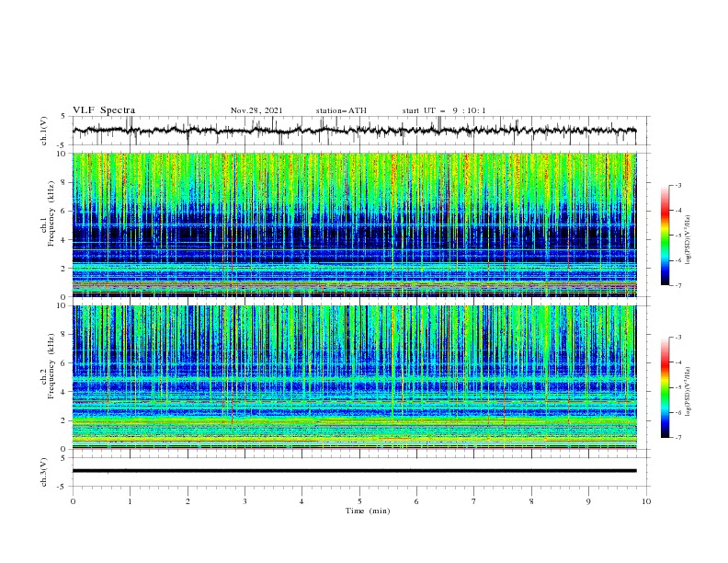Click the "-7" value on ch.2 color bar

pos(677,438)
